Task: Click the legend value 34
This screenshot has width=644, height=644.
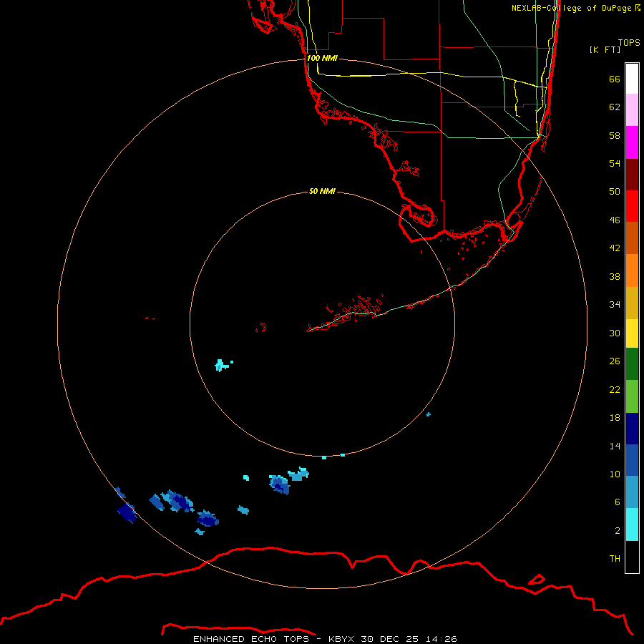Action: (x=615, y=304)
